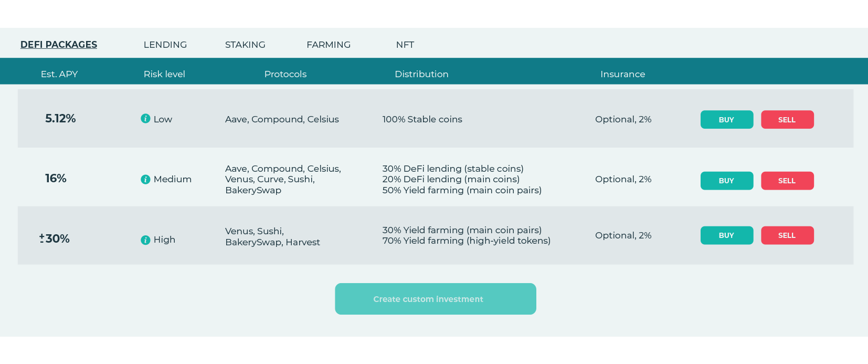Open the DEFI PACKAGES tab
This screenshot has width=868, height=364.
(x=59, y=45)
